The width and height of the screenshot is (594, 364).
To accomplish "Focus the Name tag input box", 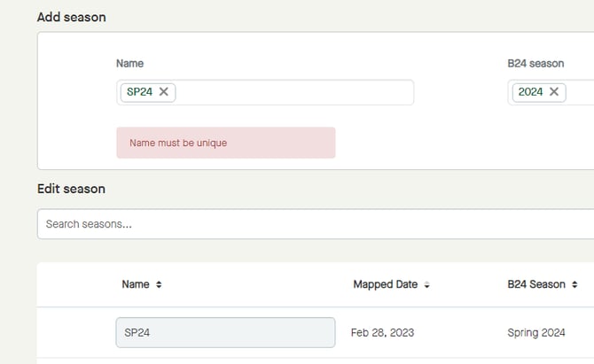I will 293,92.
